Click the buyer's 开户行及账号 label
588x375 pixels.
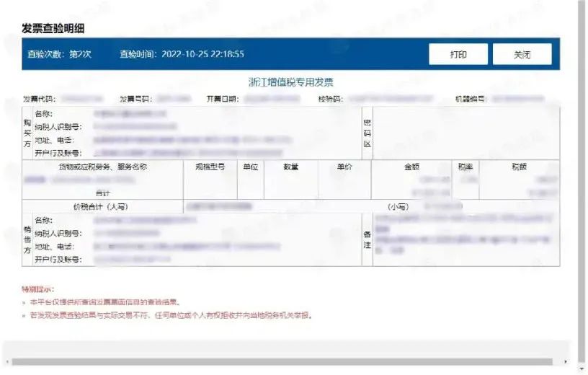(x=58, y=153)
